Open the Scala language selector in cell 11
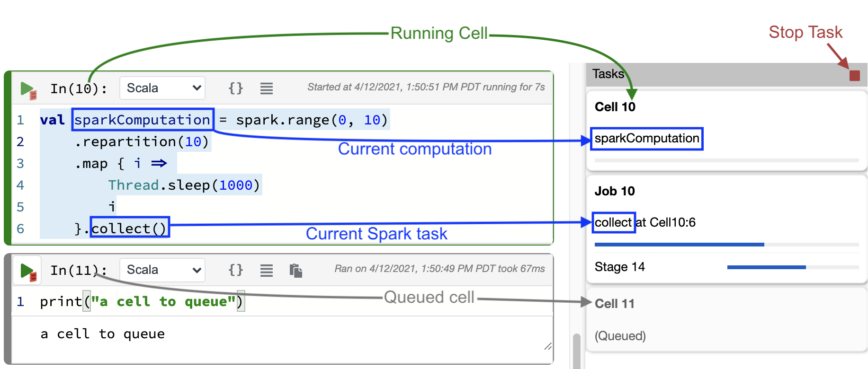Viewport: 868px width, 369px height. (x=162, y=270)
